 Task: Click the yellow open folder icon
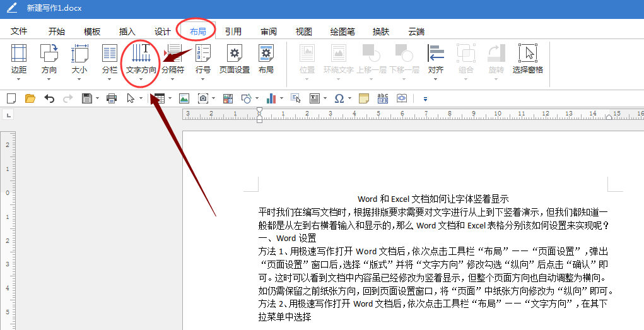tap(30, 98)
